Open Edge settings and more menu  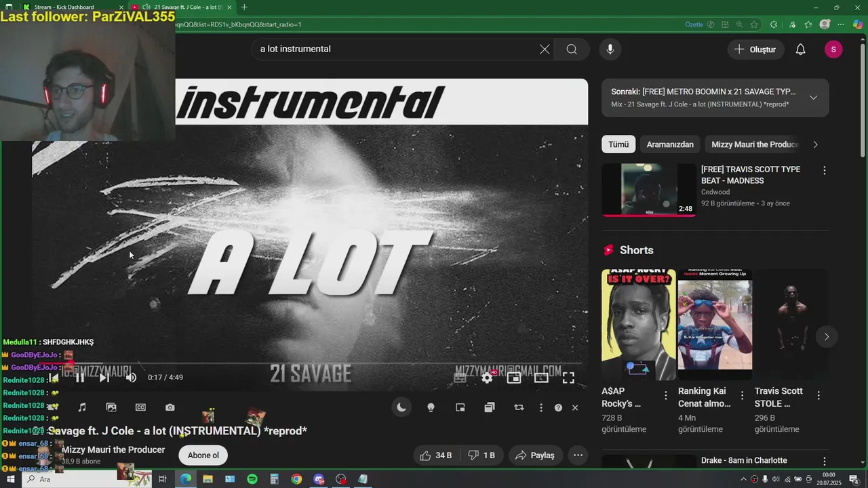click(842, 24)
